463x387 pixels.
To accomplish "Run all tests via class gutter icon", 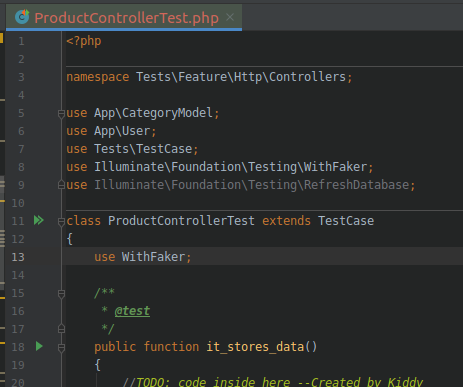I will 39,220.
